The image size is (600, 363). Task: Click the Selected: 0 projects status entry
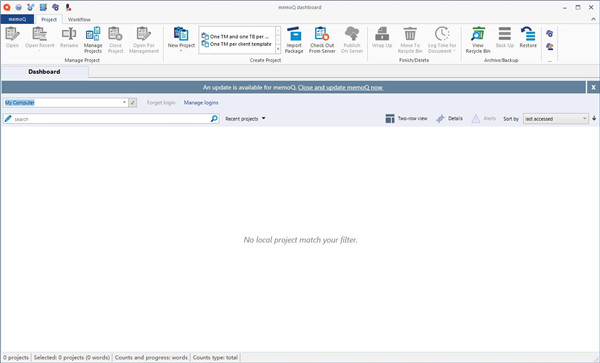click(x=72, y=357)
